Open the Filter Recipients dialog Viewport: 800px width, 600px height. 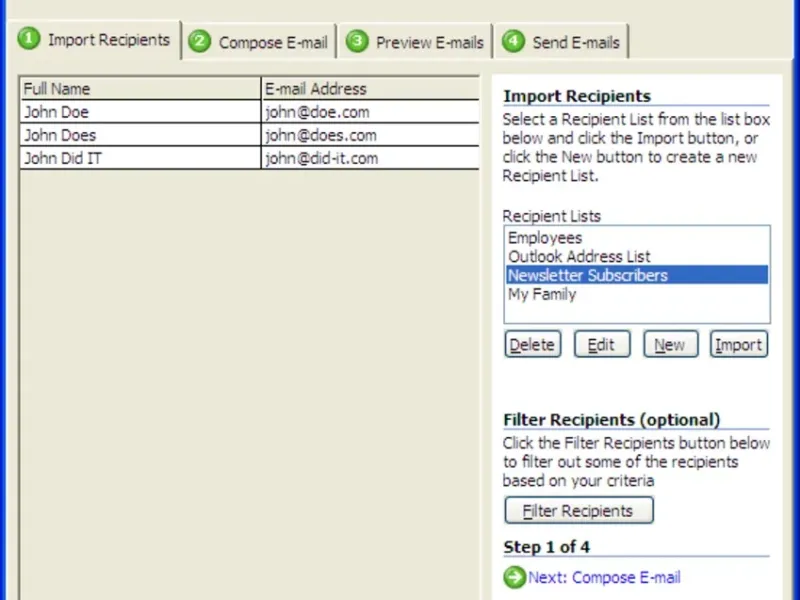tap(579, 510)
